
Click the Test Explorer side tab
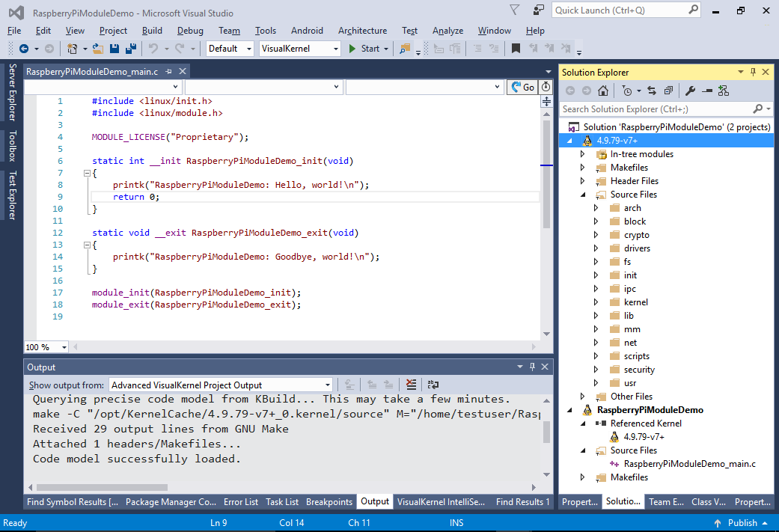[13, 195]
